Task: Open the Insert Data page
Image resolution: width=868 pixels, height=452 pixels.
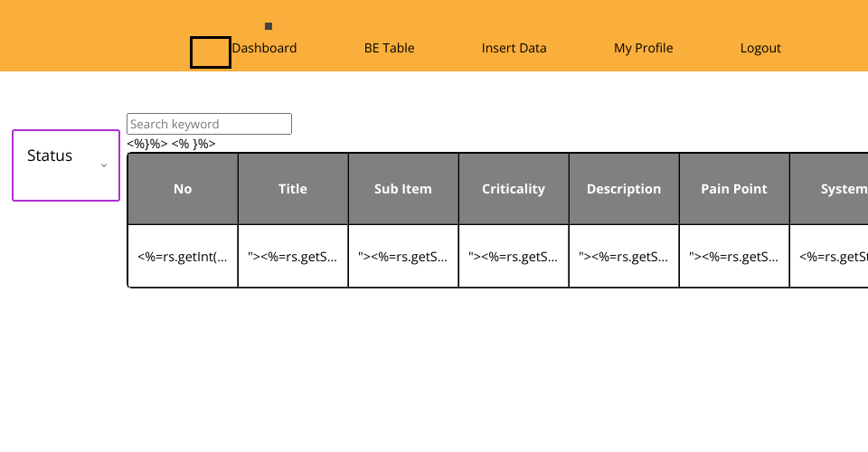Action: point(514,48)
